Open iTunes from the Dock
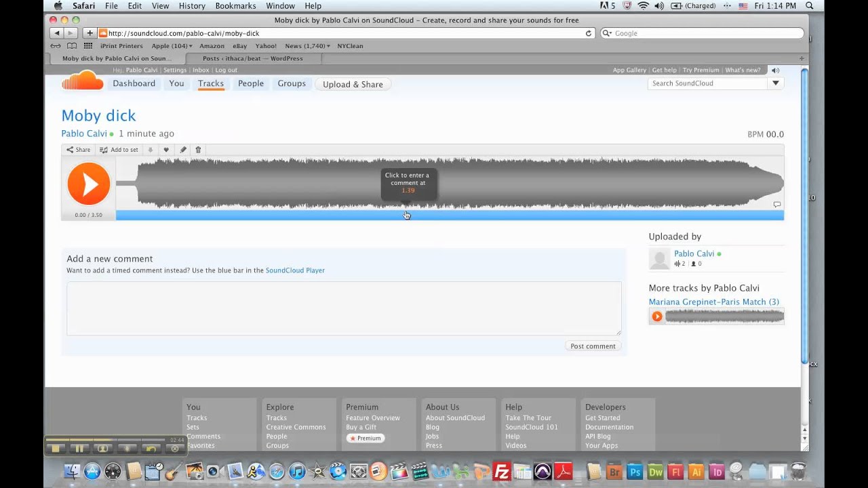868x488 pixels. tap(296, 472)
